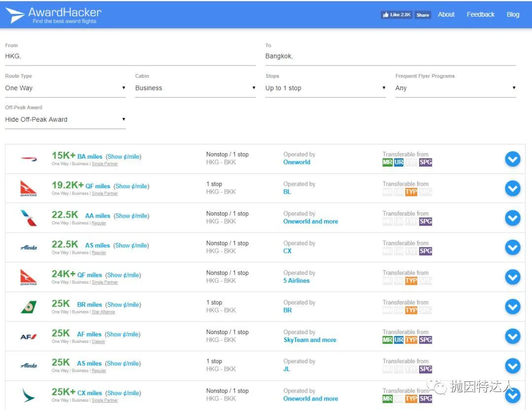Click the British Airways logo icon
This screenshot has width=532, height=410.
pyautogui.click(x=29, y=159)
